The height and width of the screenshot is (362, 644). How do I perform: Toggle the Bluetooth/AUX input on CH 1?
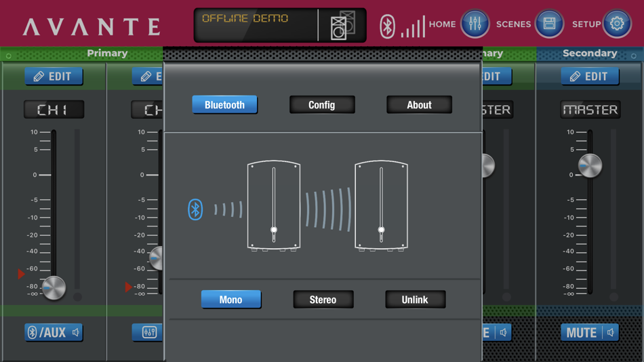(x=54, y=332)
